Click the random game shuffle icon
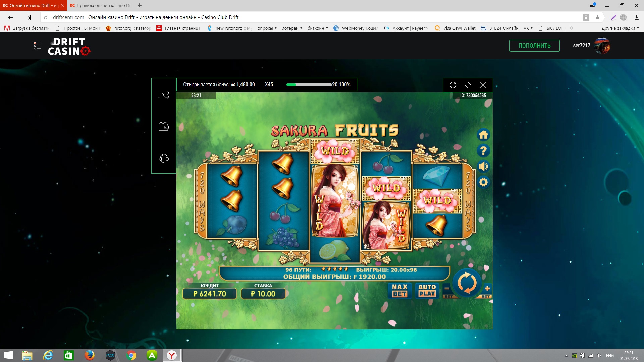644x362 pixels. point(164,96)
